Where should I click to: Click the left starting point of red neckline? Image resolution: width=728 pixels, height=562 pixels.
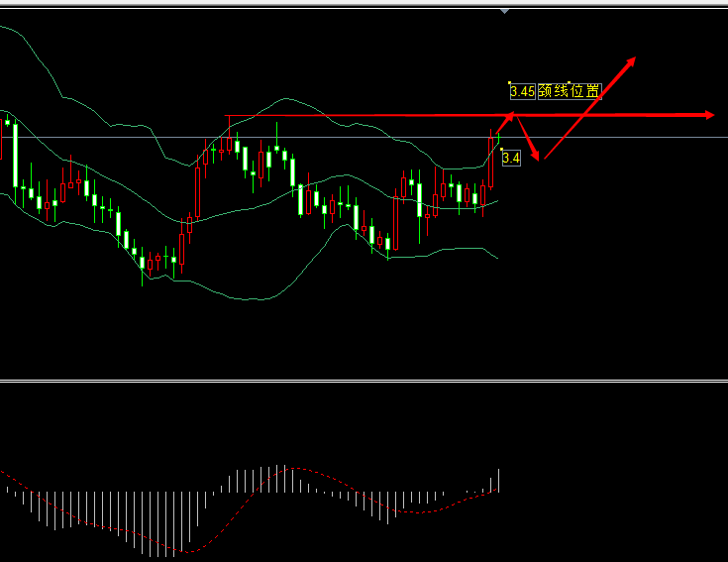click(227, 117)
